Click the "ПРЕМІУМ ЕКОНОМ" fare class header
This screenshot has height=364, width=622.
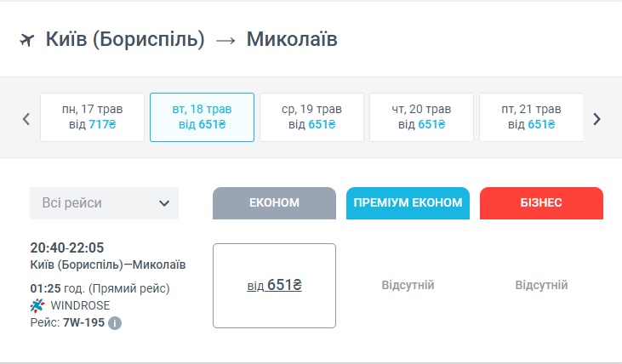(408, 203)
